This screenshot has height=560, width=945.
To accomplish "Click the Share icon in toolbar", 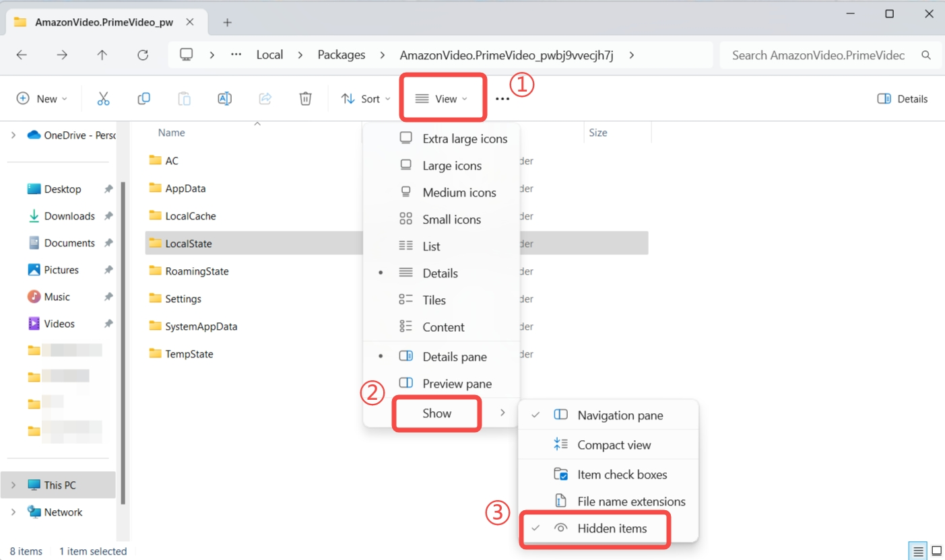I will (x=265, y=99).
